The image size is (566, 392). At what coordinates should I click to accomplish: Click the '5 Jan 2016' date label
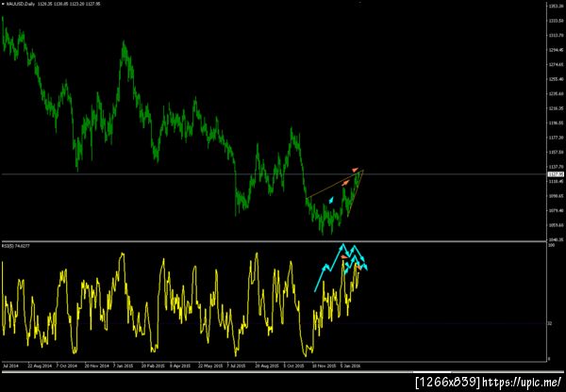coord(351,366)
